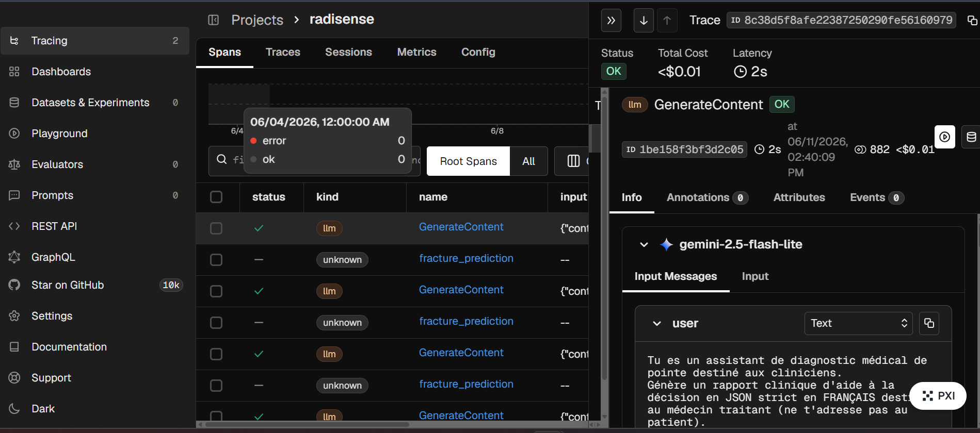Collapse the user message block

click(x=657, y=324)
